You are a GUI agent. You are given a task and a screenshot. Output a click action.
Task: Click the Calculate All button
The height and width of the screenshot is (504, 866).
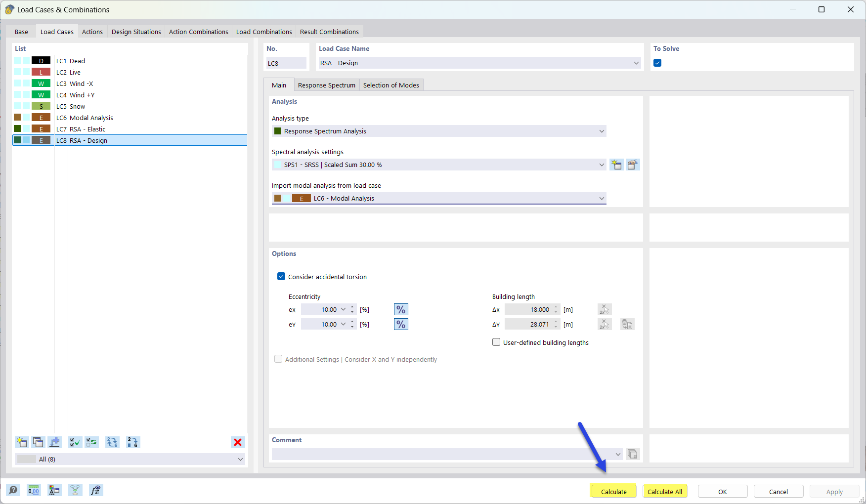click(x=665, y=491)
